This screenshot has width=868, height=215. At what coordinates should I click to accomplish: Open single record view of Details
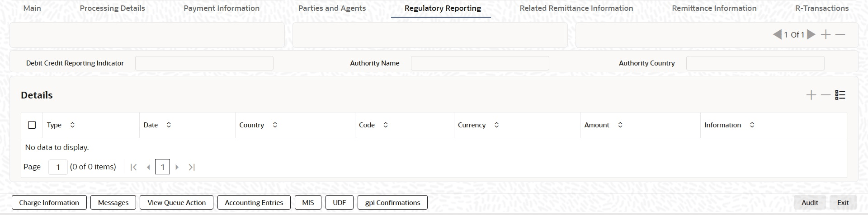click(x=840, y=95)
